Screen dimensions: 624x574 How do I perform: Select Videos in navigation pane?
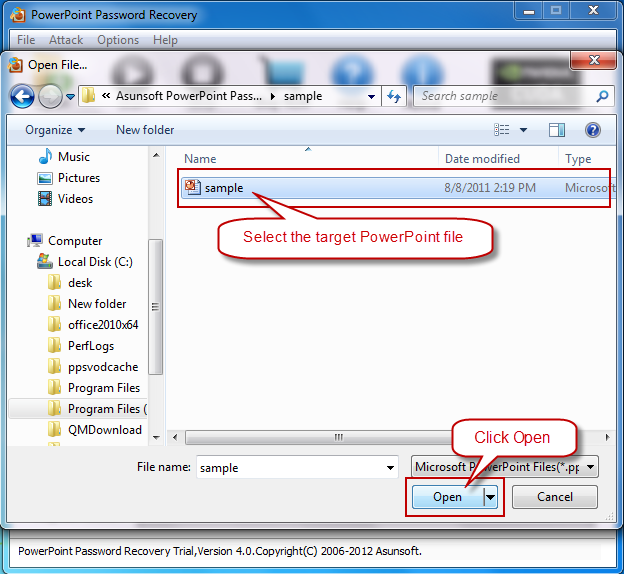[75, 199]
